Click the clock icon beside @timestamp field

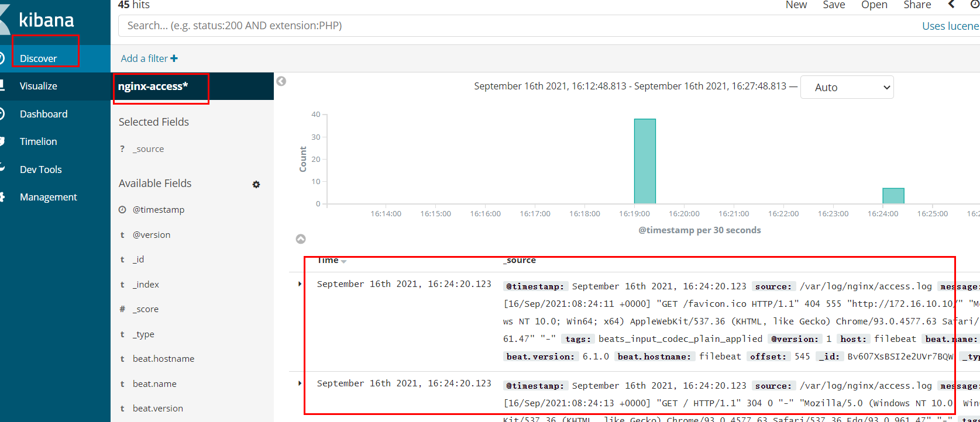pos(122,210)
